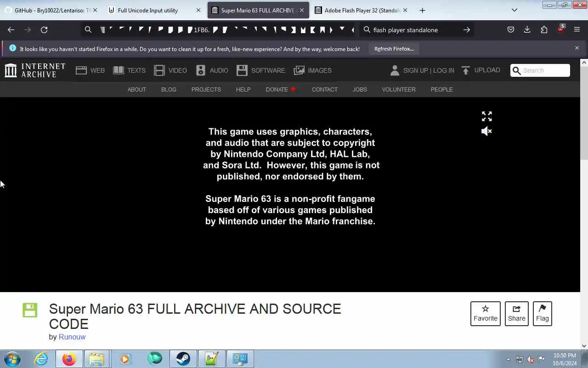Open the PROJECTS menu item
This screenshot has height=368, width=588.
point(206,90)
